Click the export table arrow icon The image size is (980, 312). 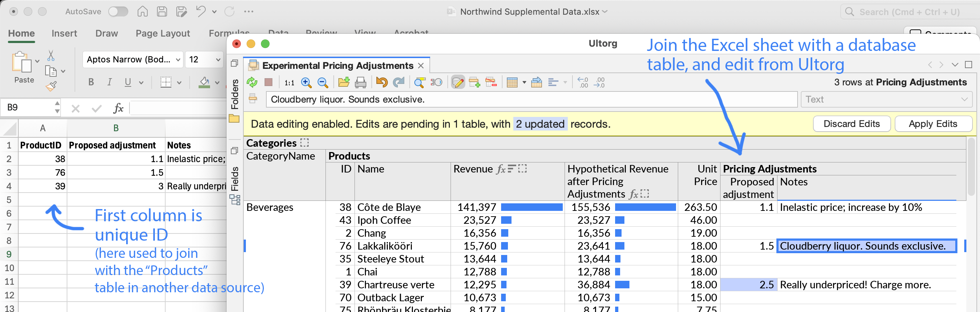click(536, 82)
